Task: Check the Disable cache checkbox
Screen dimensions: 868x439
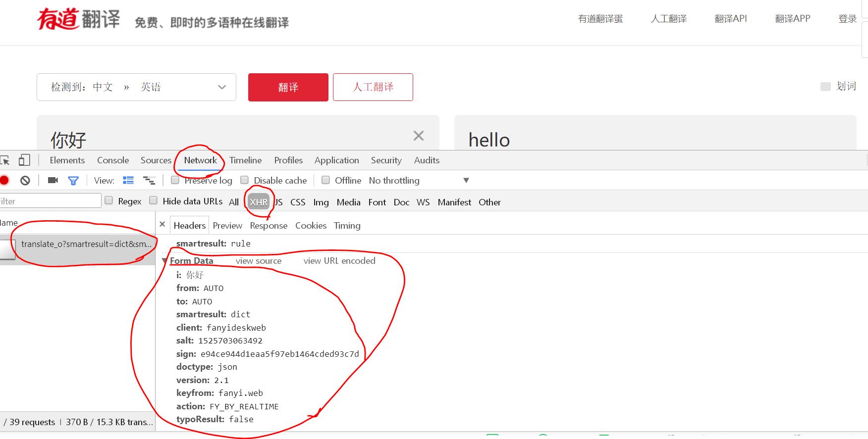Action: click(x=244, y=180)
